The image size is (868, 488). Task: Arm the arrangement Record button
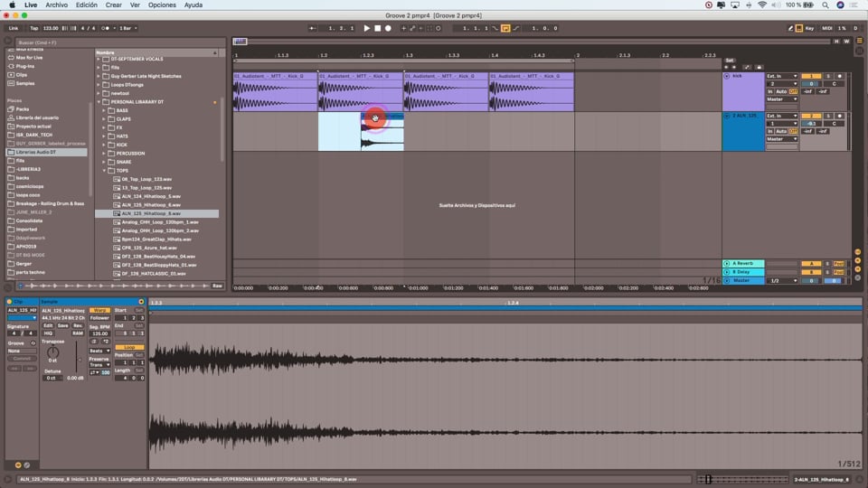[388, 28]
